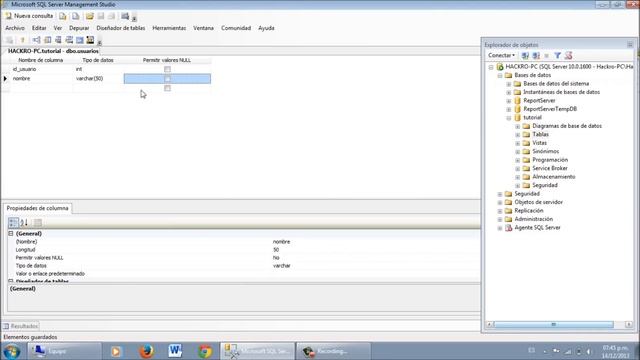Open the Ver menu

(x=58, y=28)
